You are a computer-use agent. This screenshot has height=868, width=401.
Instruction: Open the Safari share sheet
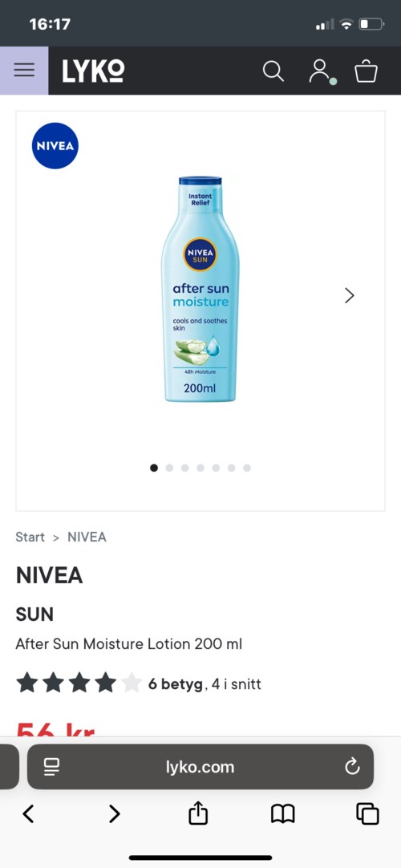[198, 814]
